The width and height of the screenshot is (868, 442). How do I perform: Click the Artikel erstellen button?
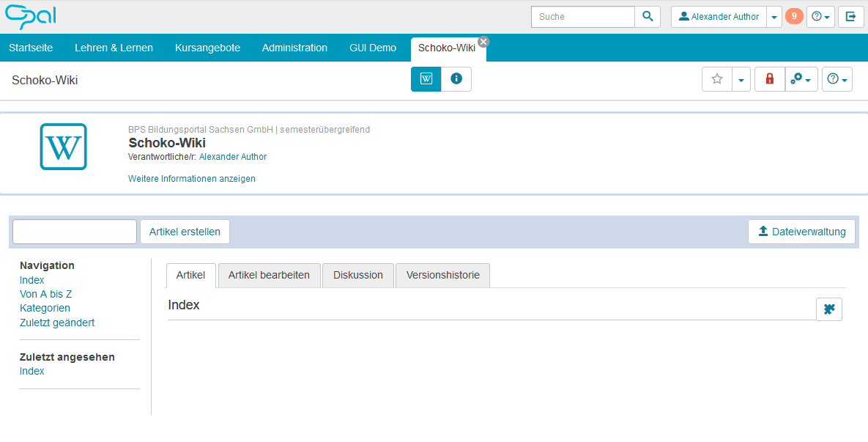(185, 232)
